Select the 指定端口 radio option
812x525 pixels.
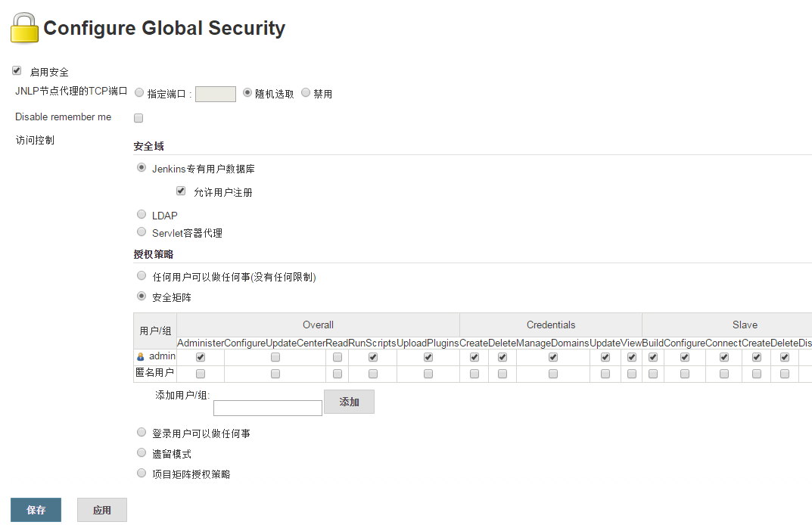pyautogui.click(x=139, y=93)
